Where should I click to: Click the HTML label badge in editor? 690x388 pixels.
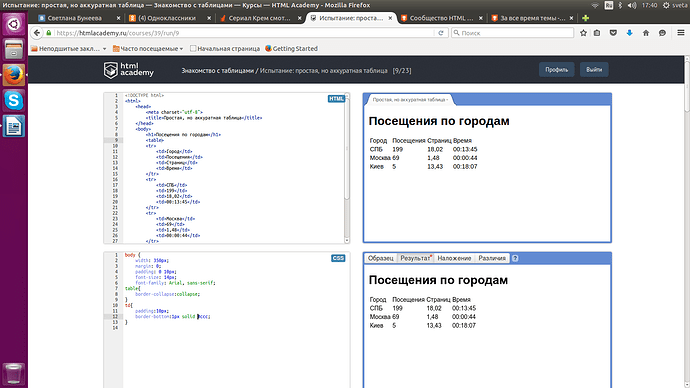point(336,99)
